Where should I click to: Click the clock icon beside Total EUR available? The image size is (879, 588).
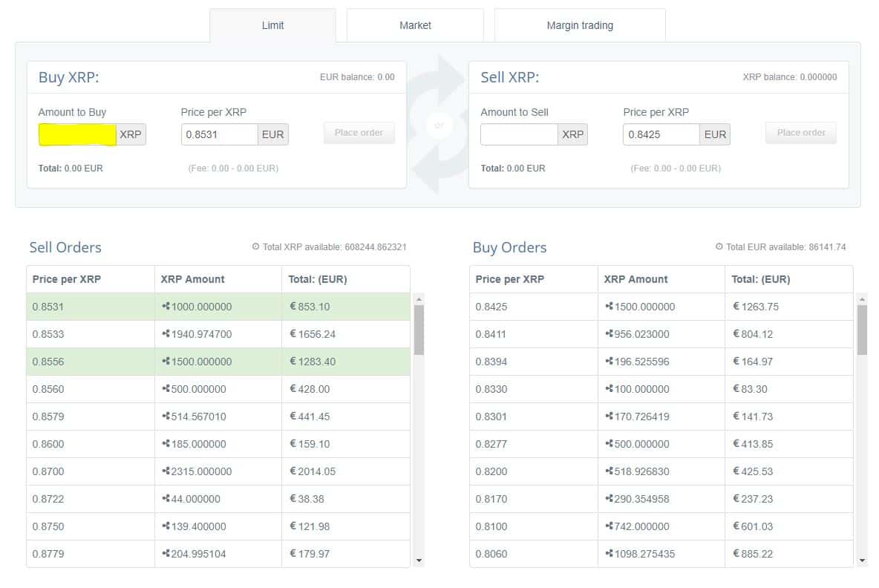coord(719,247)
